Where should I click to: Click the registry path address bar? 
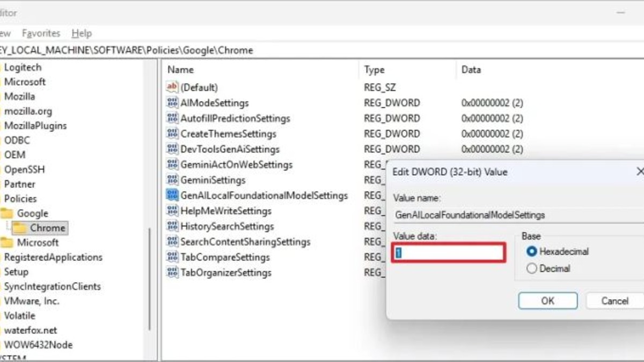coord(322,50)
